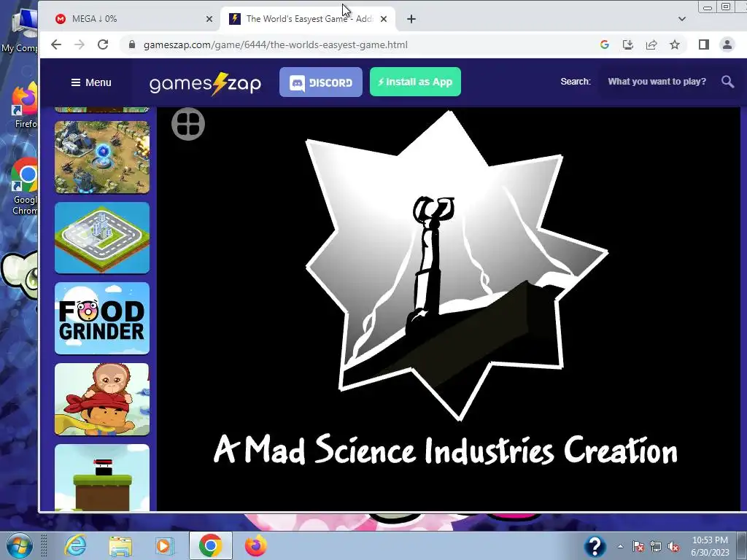This screenshot has width=747, height=560.
Task: Show hidden tray icons arrow
Action: tap(620, 546)
